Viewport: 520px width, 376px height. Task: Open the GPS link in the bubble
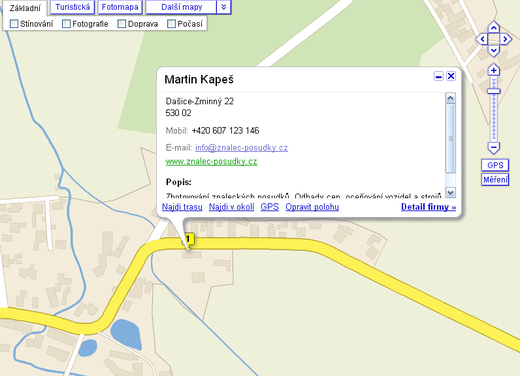tap(270, 207)
